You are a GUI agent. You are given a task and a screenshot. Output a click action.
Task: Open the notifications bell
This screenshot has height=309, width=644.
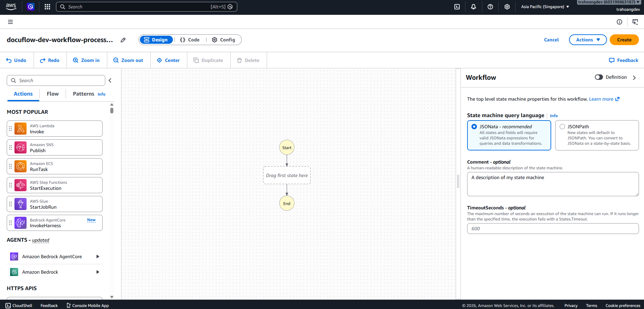pyautogui.click(x=473, y=7)
